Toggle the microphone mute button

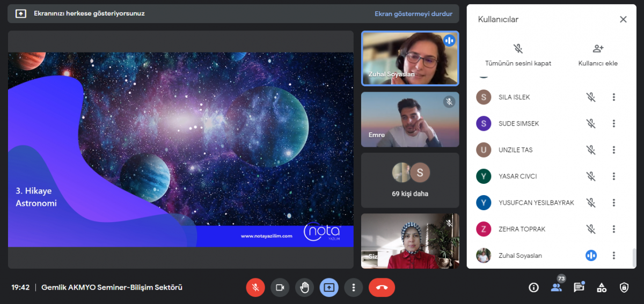coord(255,287)
